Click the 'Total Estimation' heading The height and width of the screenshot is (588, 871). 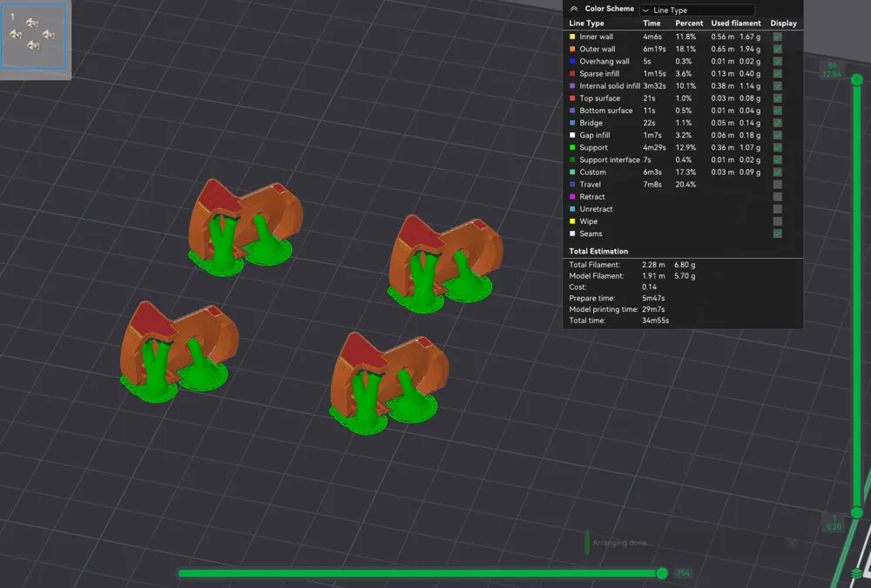pos(598,251)
